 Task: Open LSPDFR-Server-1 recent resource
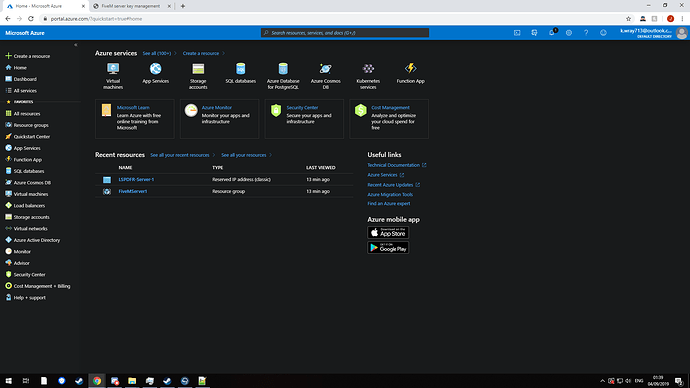pos(136,179)
